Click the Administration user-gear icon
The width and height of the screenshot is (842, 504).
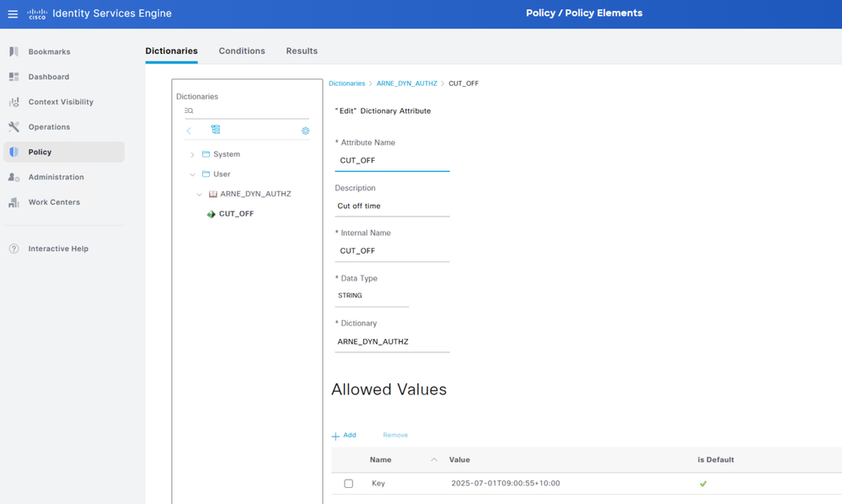click(x=14, y=177)
